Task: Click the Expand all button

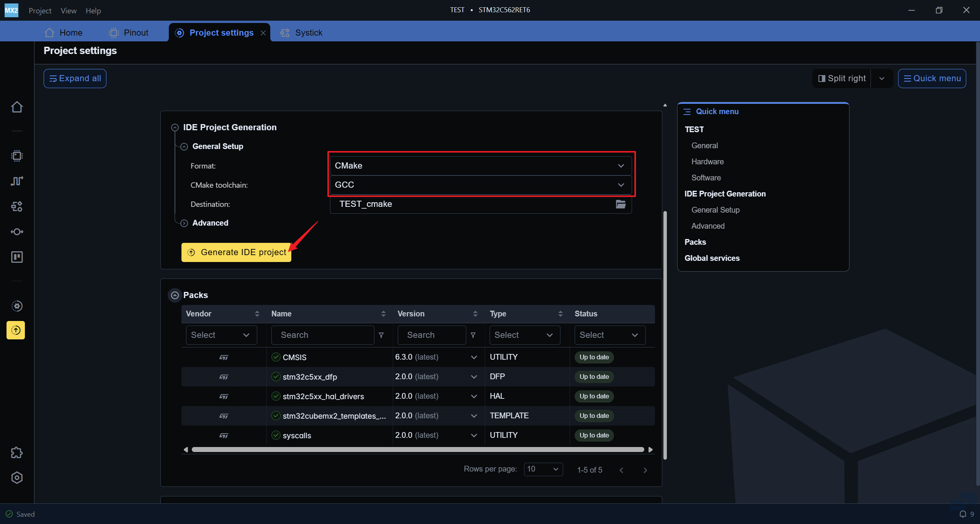Action: pyautogui.click(x=75, y=79)
